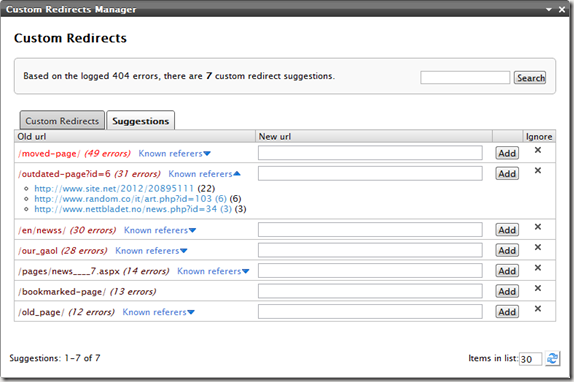Ignore the /pages/news____7.aspx suggestion
Image resolution: width=574 pixels, height=382 pixels.
(537, 268)
